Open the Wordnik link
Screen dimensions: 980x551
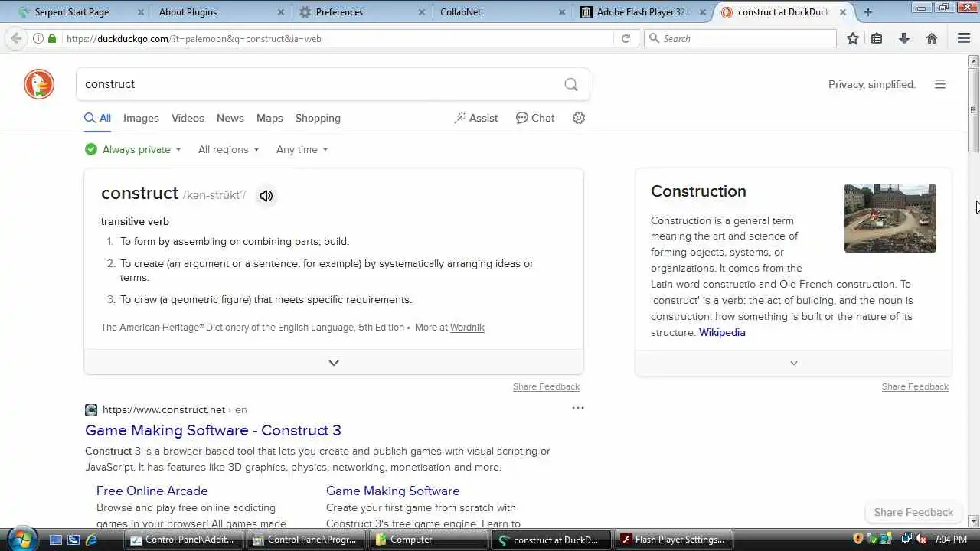pyautogui.click(x=467, y=328)
